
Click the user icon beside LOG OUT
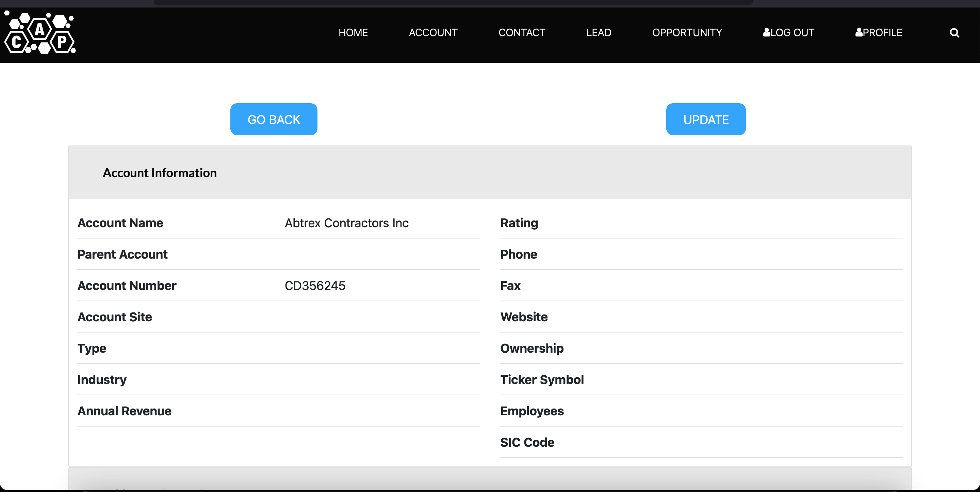coord(767,32)
